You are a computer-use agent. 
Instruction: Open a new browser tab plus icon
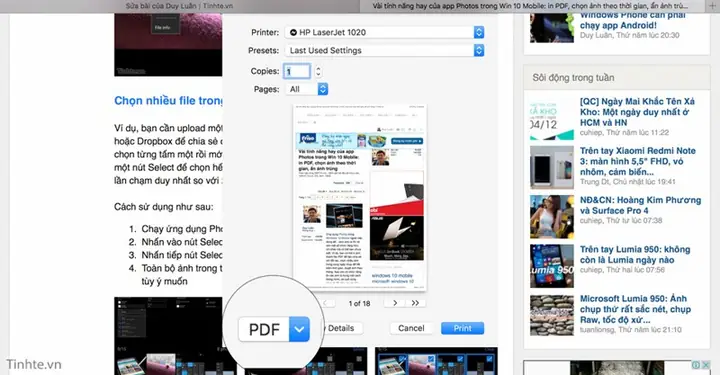pyautogui.click(x=712, y=6)
